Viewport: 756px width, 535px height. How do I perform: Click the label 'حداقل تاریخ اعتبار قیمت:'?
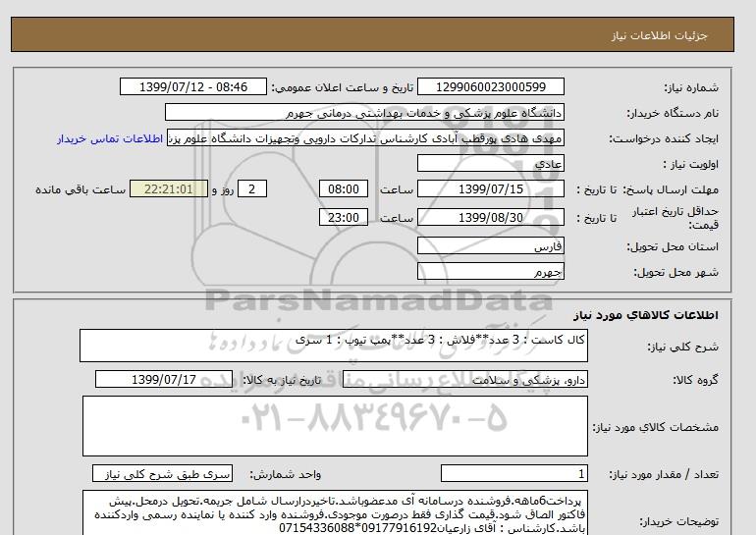point(675,218)
